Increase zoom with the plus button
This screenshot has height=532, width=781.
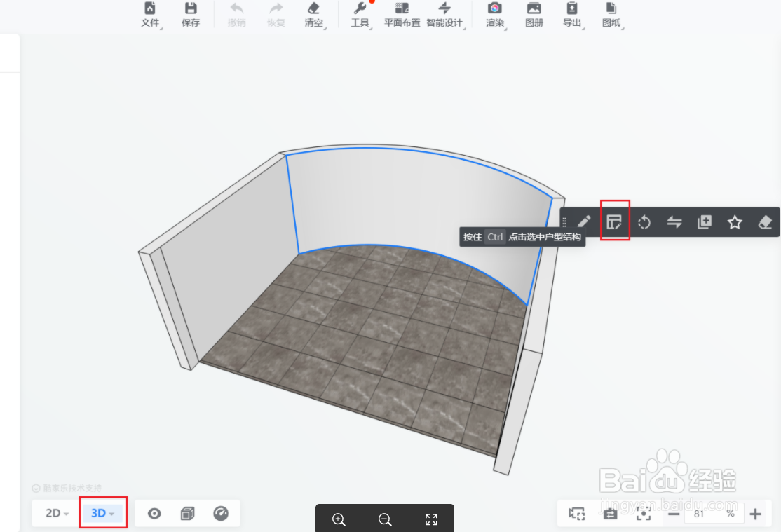click(x=755, y=514)
